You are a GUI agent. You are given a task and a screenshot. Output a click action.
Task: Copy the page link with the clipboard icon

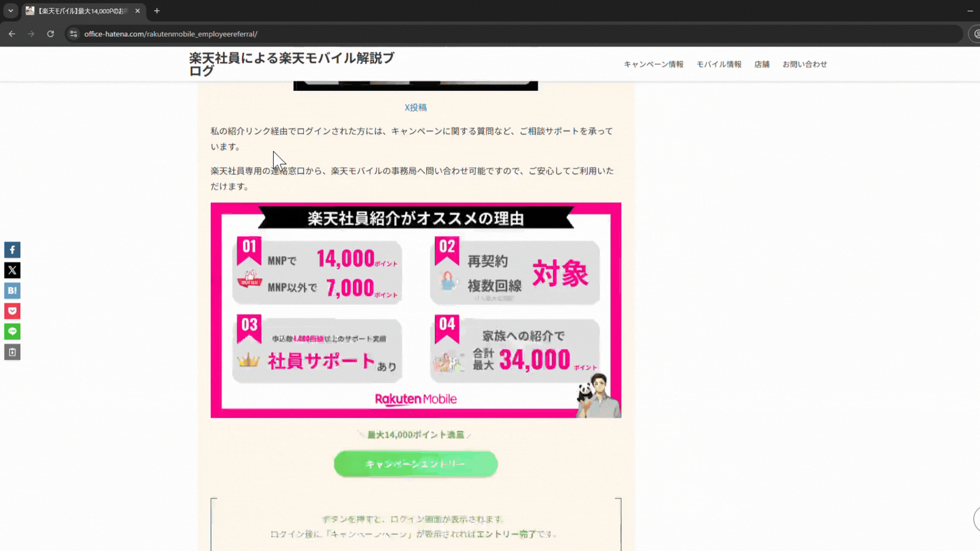coord(12,352)
